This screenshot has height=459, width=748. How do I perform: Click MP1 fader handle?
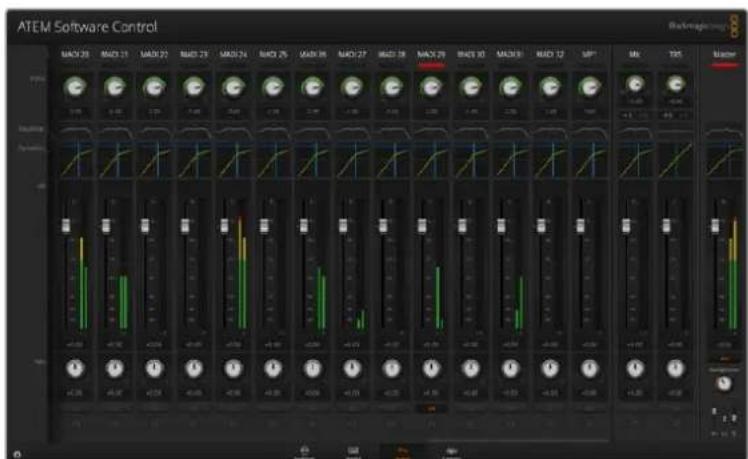point(580,225)
